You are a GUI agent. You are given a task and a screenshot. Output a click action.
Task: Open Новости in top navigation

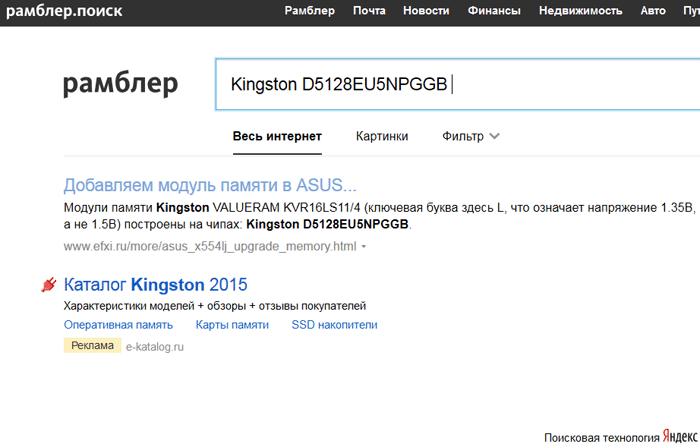pyautogui.click(x=426, y=11)
